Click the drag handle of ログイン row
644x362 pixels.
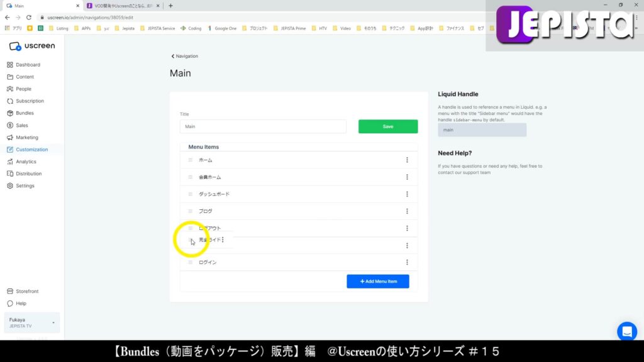pyautogui.click(x=190, y=262)
